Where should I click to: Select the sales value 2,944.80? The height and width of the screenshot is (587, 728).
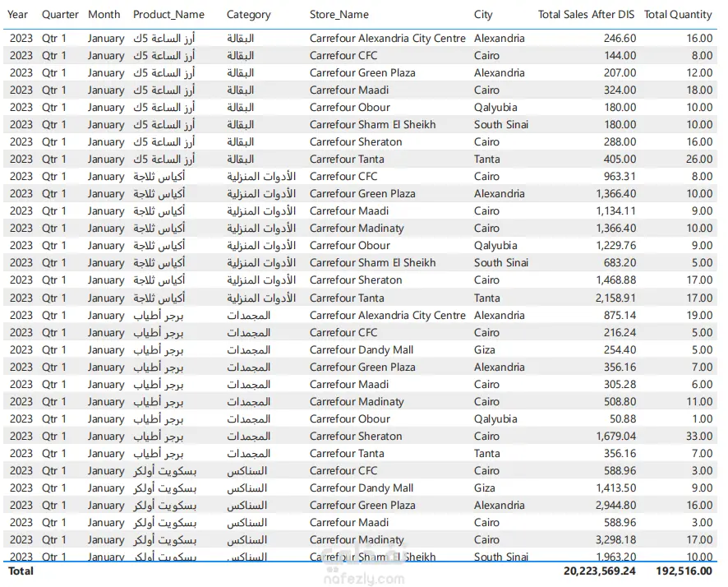click(x=616, y=505)
